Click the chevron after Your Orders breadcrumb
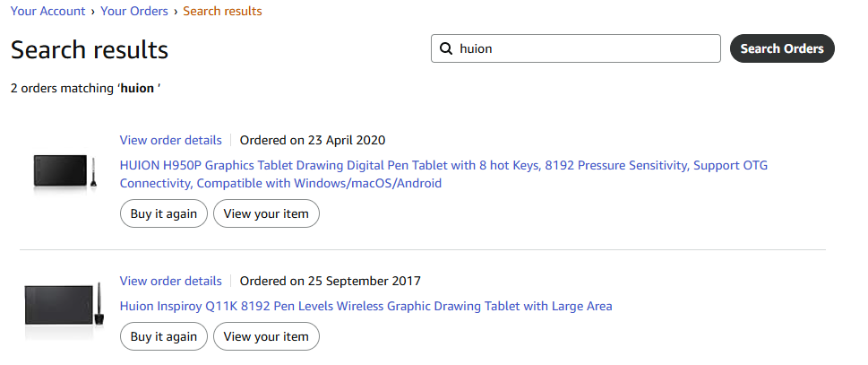Screen dimensions: 868x365 176,12
